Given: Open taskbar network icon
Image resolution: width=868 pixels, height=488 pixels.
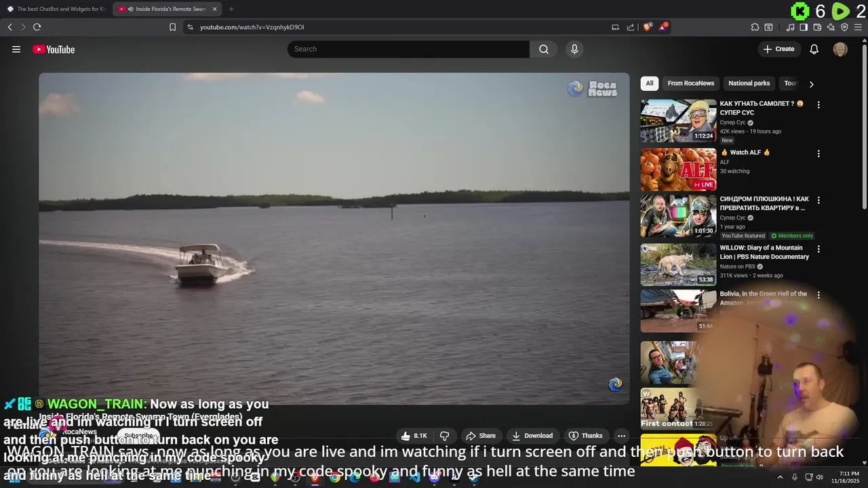Looking at the screenshot, I should click(809, 477).
